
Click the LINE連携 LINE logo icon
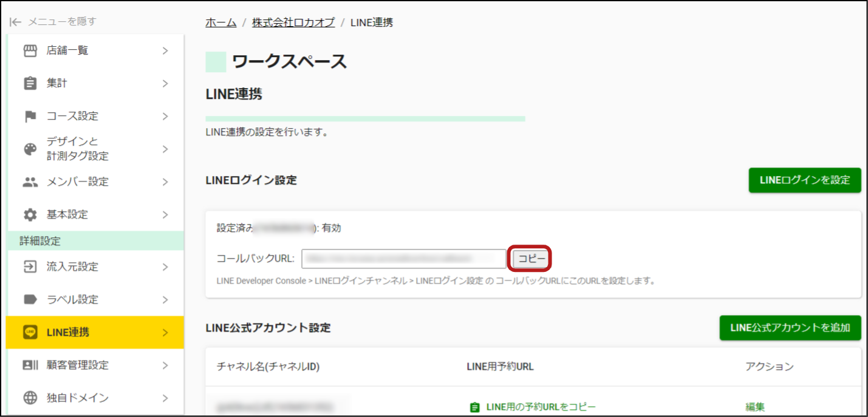(x=30, y=332)
